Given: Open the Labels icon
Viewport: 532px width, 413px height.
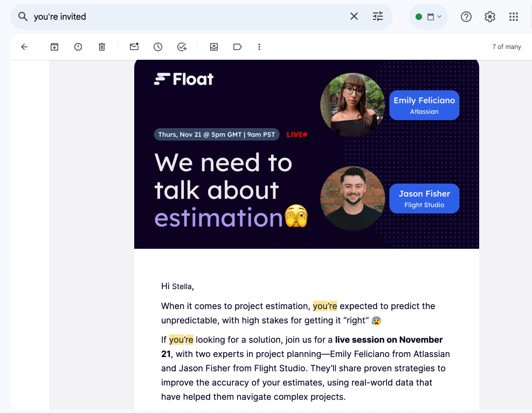Looking at the screenshot, I should (x=238, y=47).
